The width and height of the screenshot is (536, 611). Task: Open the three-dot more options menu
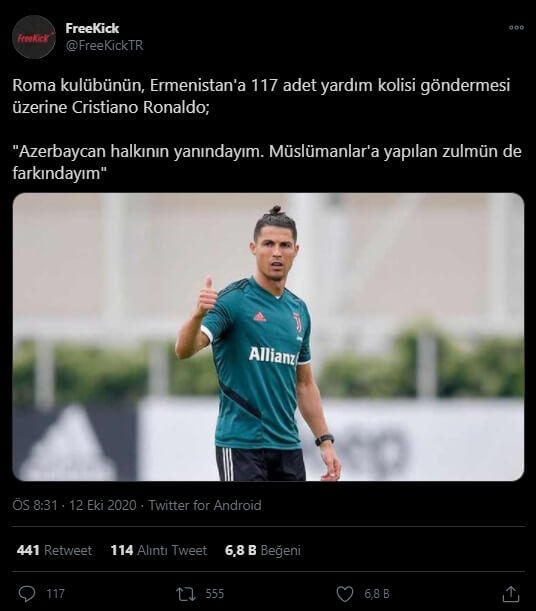516,28
